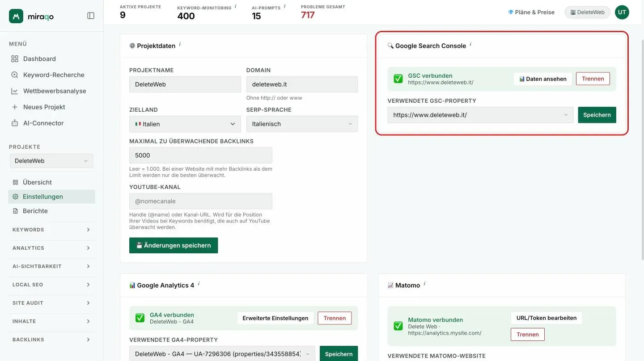Expand the INHALTE section
This screenshot has height=361, width=644.
51,321
